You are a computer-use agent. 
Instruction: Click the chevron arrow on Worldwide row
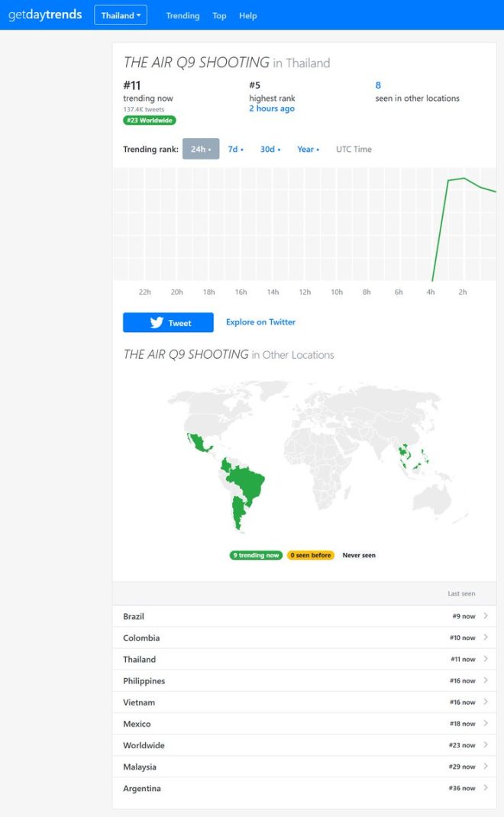(486, 744)
